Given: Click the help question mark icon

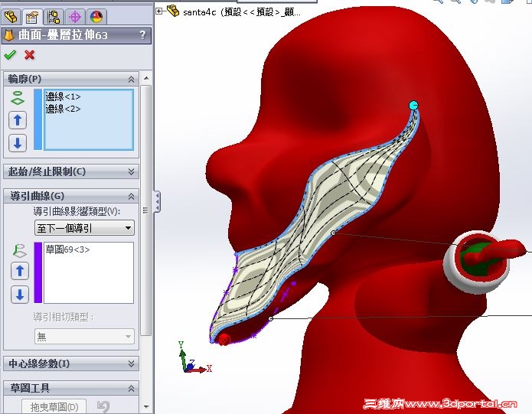Looking at the screenshot, I should pos(143,34).
